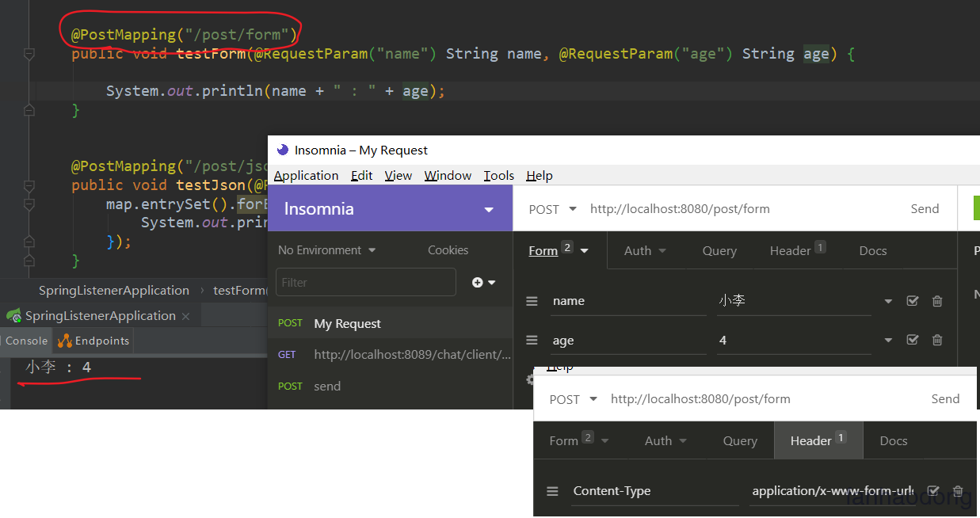Image resolution: width=980 pixels, height=518 pixels.
Task: Select the POST send request
Action: point(391,387)
